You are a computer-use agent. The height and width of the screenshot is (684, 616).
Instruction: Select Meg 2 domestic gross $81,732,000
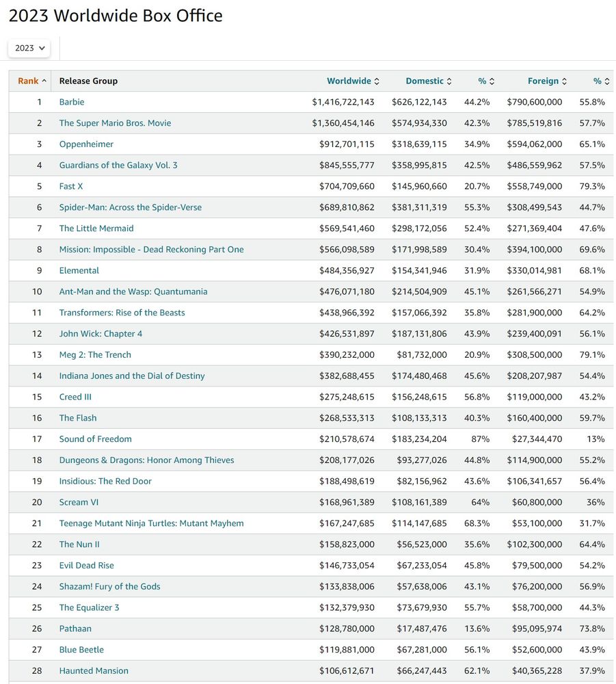[x=422, y=355]
